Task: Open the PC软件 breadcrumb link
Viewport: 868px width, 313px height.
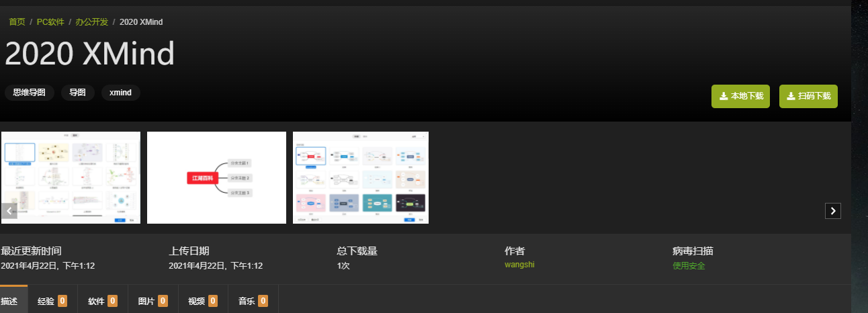Action: coord(50,22)
